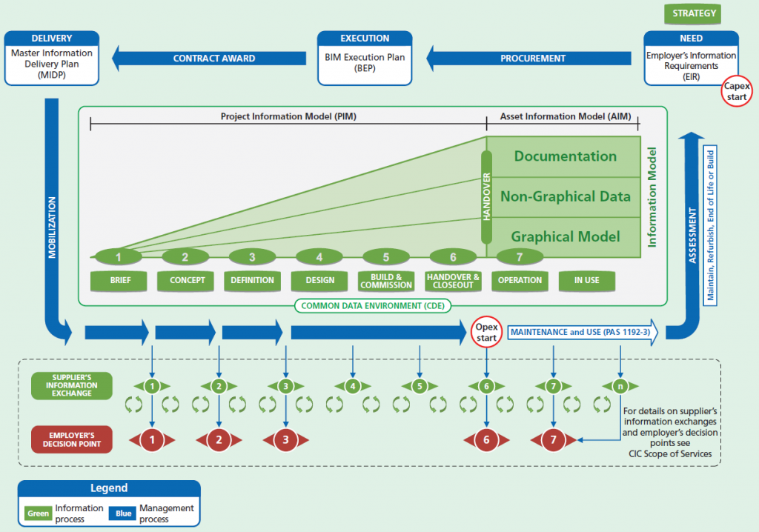
Task: Click BIM Execution Plan (BEP) text
Action: click(365, 62)
